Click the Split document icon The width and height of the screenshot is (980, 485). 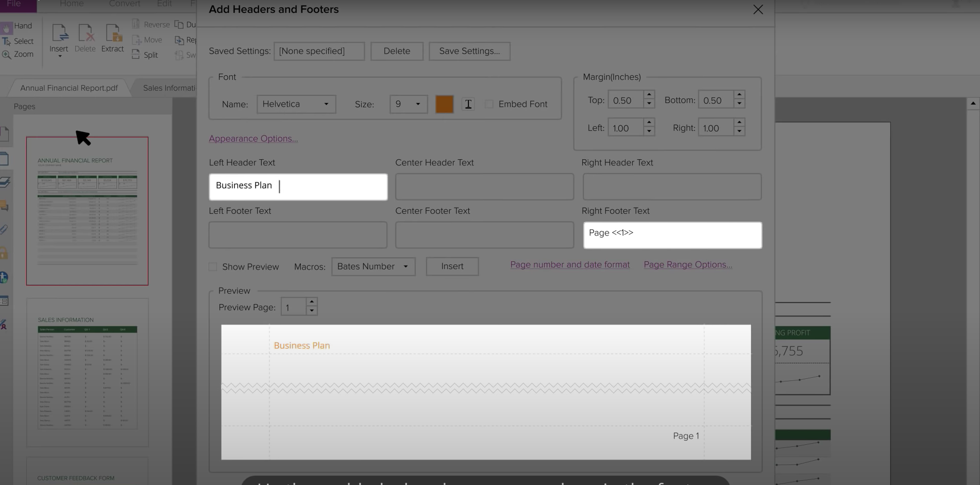coord(135,55)
